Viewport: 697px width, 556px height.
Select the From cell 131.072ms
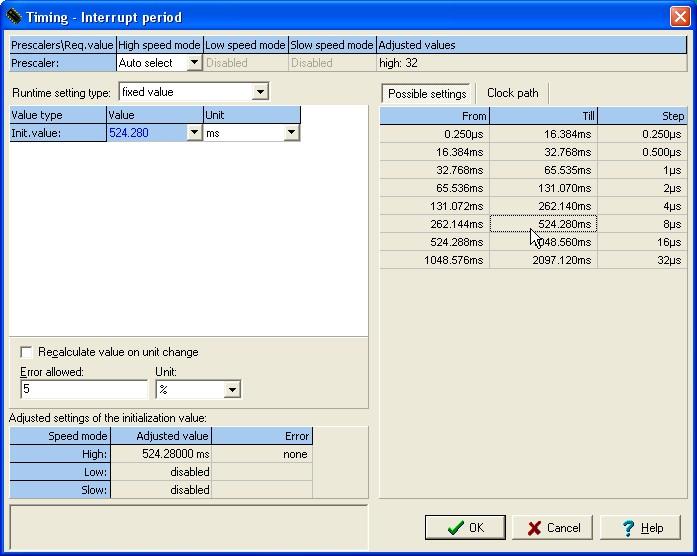click(x=434, y=206)
